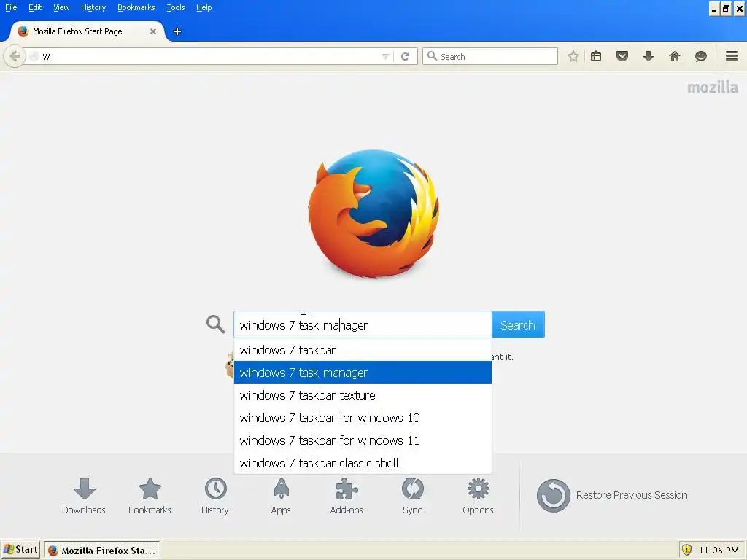Click into the start page search field
Viewport: 747px width, 560px height.
[363, 324]
